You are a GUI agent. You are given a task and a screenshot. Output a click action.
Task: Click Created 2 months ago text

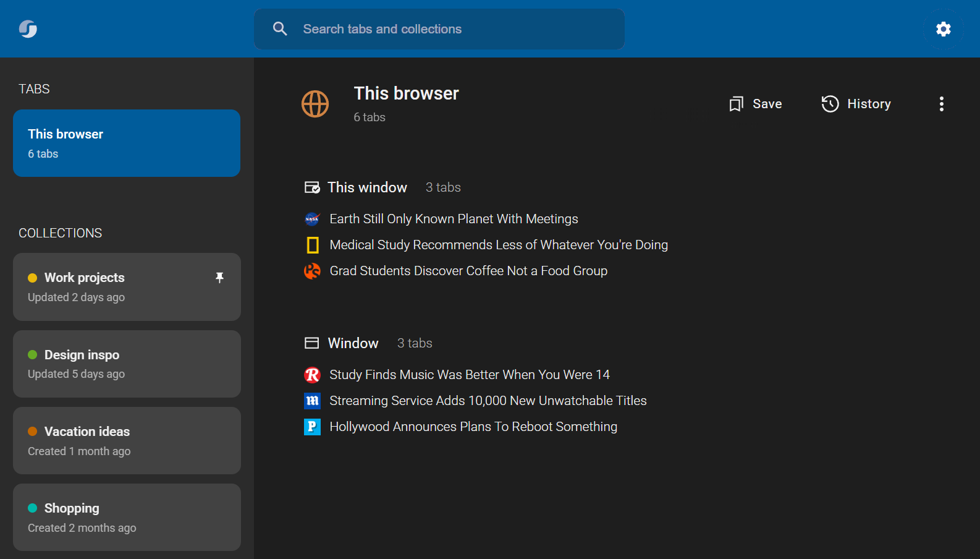pos(82,528)
